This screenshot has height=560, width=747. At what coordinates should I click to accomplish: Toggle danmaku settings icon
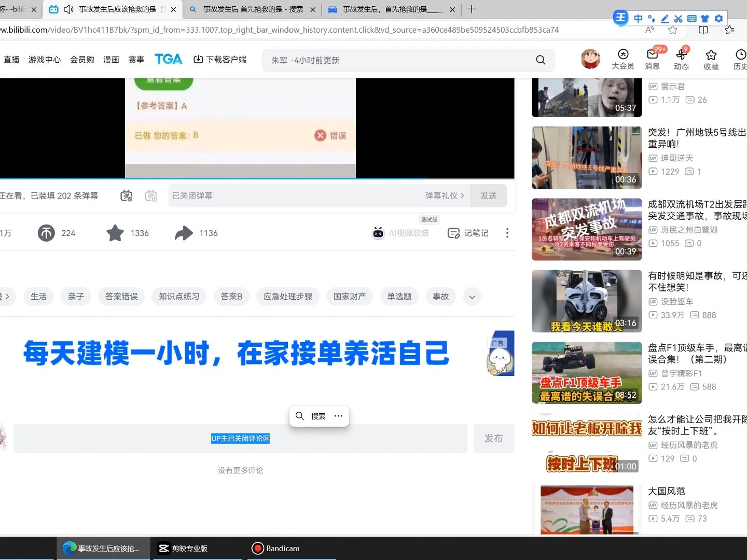[151, 196]
